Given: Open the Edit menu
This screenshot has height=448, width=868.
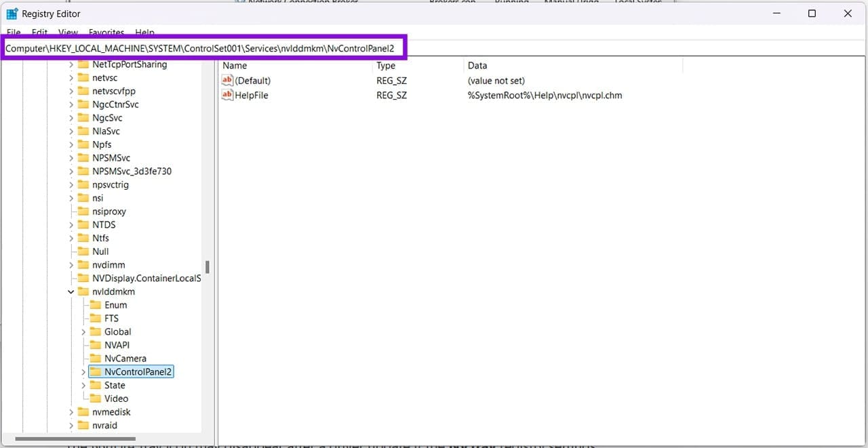Looking at the screenshot, I should point(40,33).
